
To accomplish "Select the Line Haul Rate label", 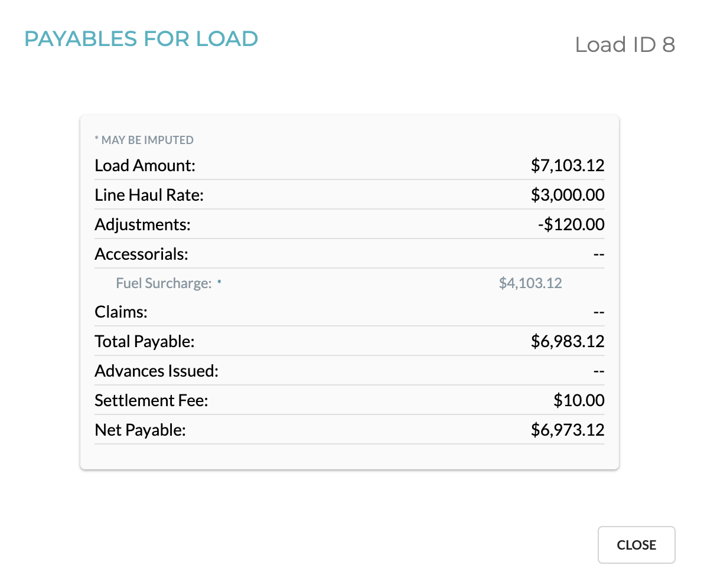I will click(x=149, y=195).
